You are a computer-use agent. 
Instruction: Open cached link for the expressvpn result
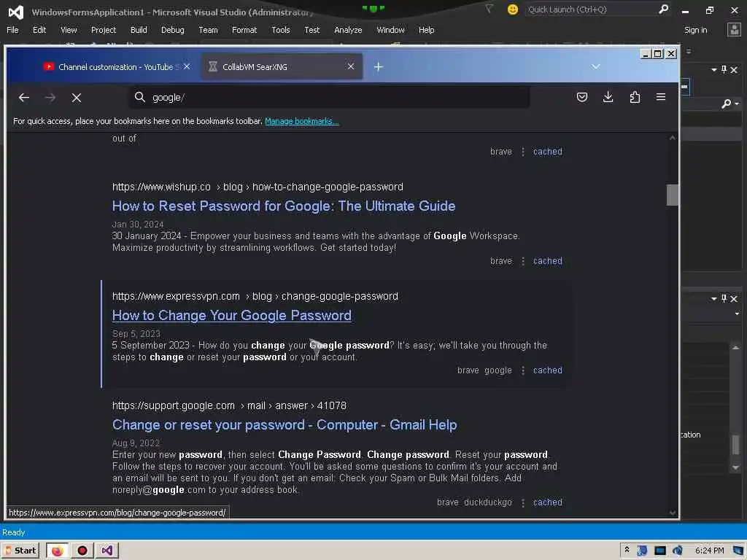coord(547,370)
